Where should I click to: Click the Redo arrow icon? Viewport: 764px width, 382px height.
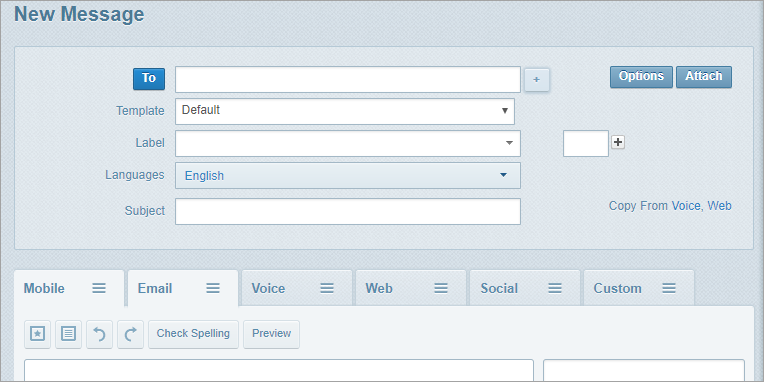(x=131, y=334)
